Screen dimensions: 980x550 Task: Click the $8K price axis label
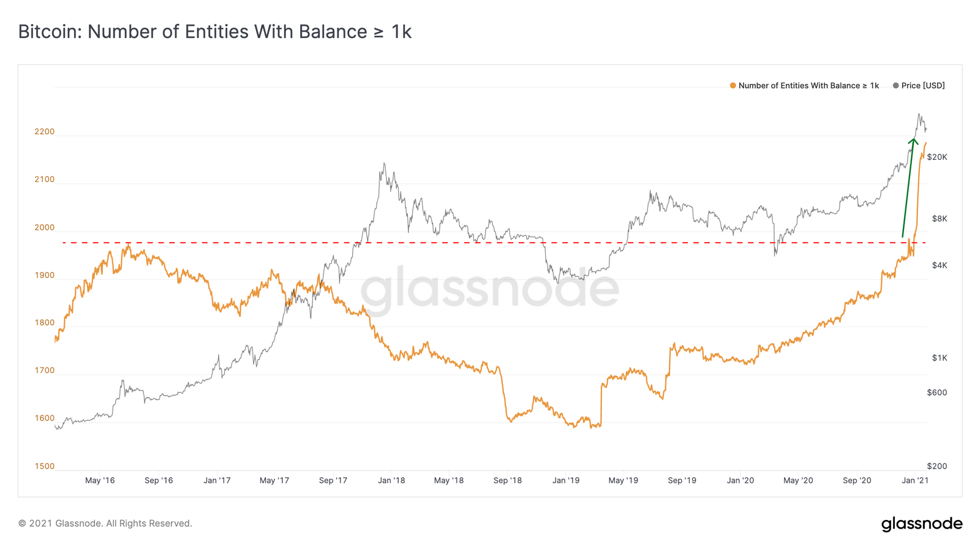[x=940, y=219]
